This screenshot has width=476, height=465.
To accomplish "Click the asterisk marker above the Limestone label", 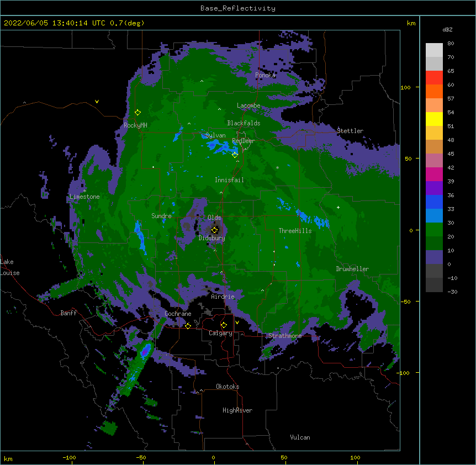I will 84,191.
